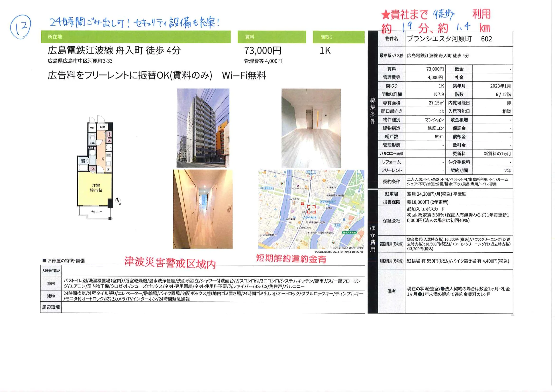
Task: Open the hallway corridor photo
Action: pos(203,209)
